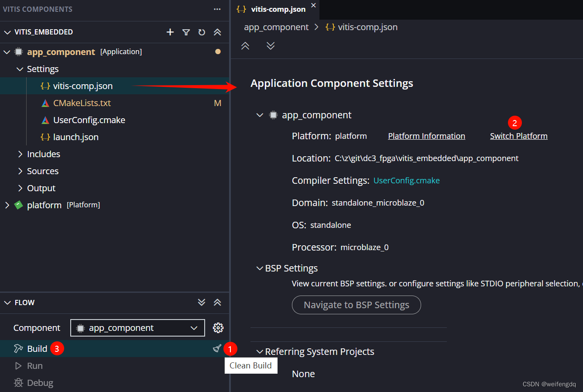Refresh the VITIS_EMBEDDED component list
The height and width of the screenshot is (392, 583).
pyautogui.click(x=202, y=32)
